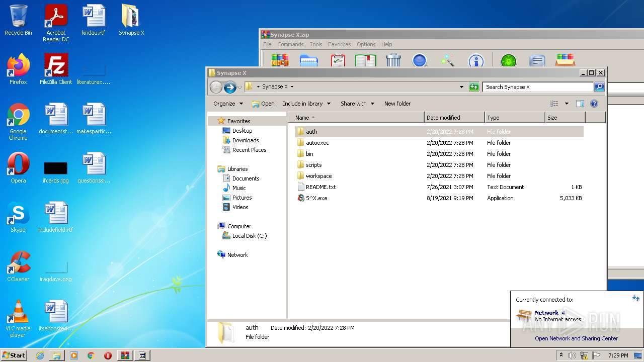Screen dimensions: 644x362
Task: Click the Start button
Action: click(14, 355)
